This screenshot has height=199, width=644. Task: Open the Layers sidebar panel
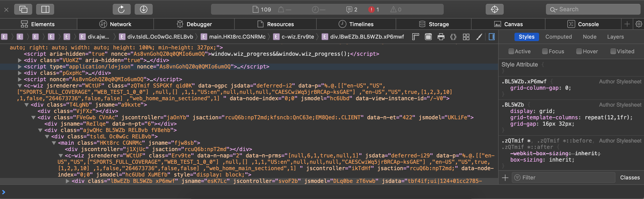(615, 37)
